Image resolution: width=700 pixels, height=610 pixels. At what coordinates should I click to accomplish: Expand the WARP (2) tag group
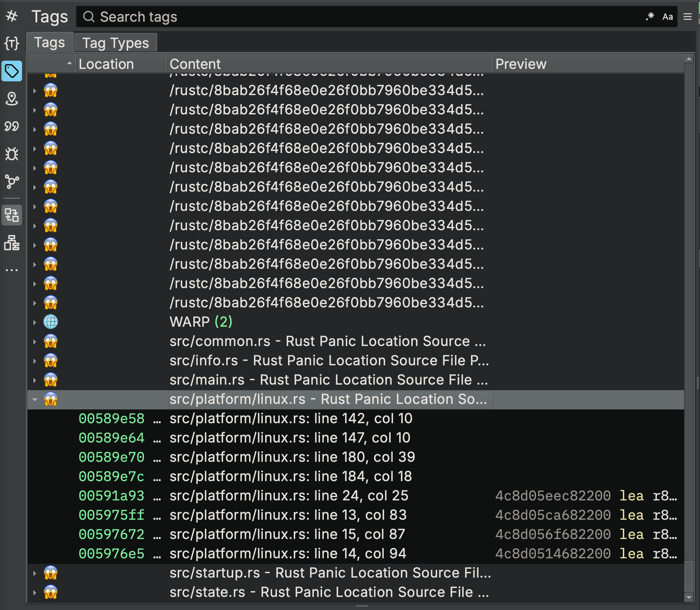pyautogui.click(x=35, y=323)
